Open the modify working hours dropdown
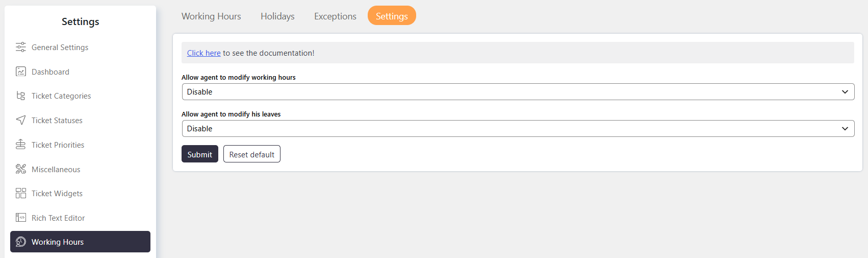The image size is (868, 258). pos(518,92)
